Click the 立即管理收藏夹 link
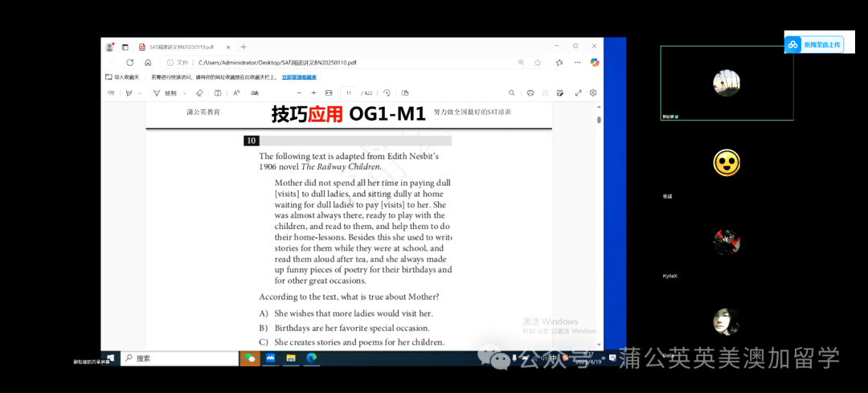Viewport: 868px width, 393px height. (299, 77)
